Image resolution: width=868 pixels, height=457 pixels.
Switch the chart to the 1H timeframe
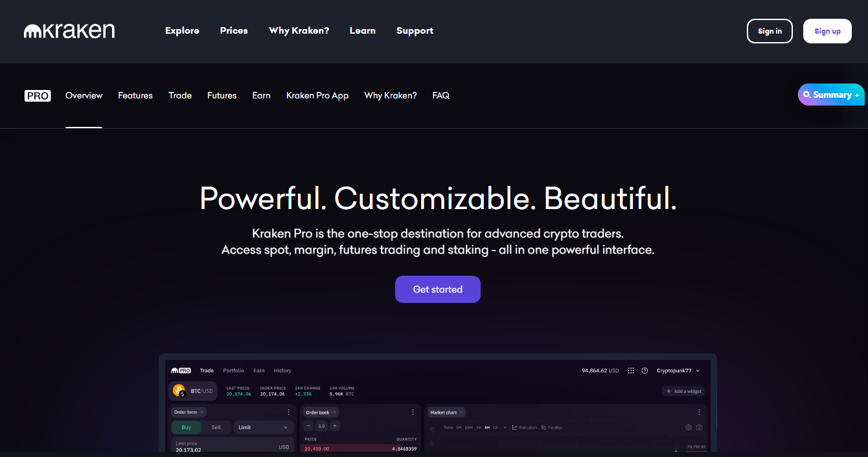478,427
